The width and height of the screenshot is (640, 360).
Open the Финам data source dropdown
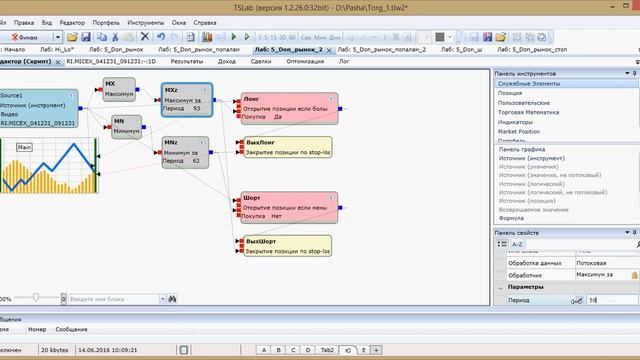(x=58, y=37)
